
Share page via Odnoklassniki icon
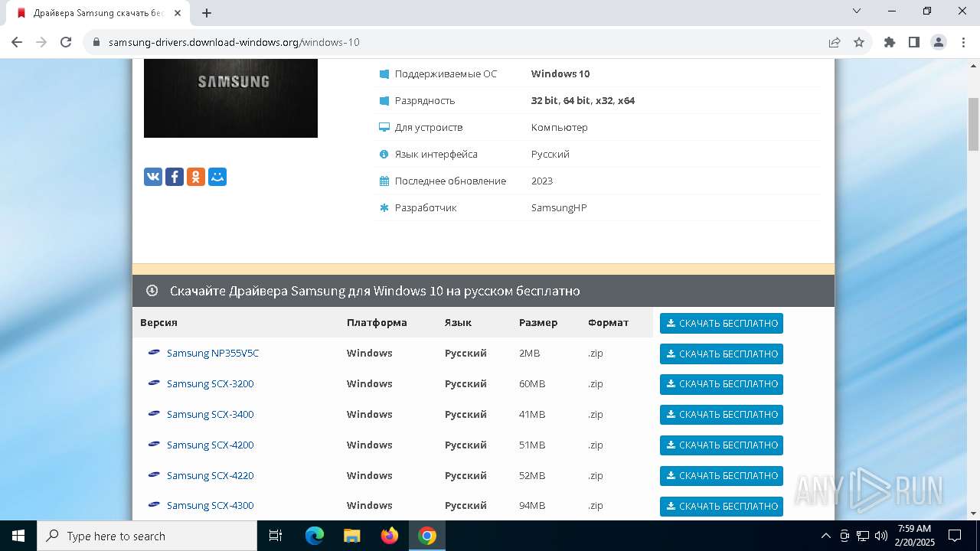coord(196,177)
